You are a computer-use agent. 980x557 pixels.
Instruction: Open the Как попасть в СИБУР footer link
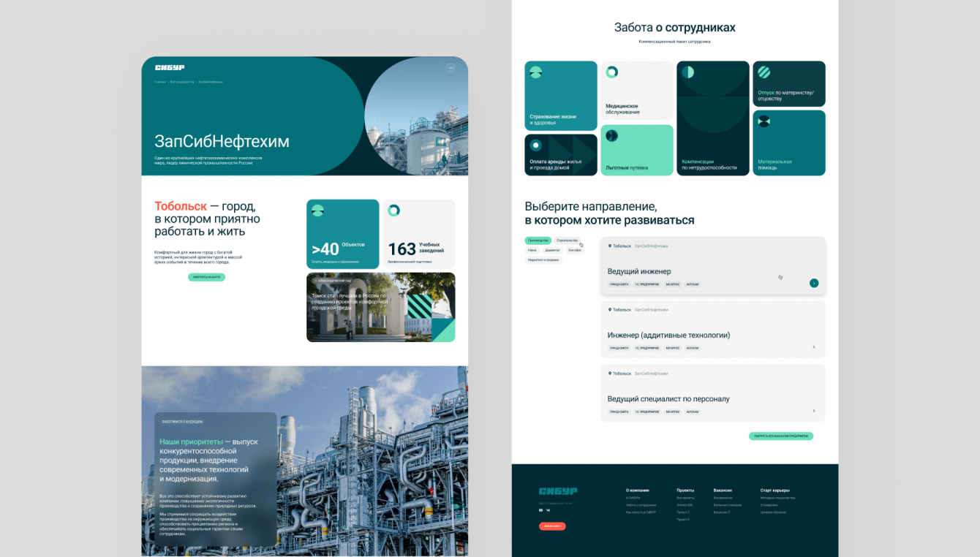tap(641, 512)
